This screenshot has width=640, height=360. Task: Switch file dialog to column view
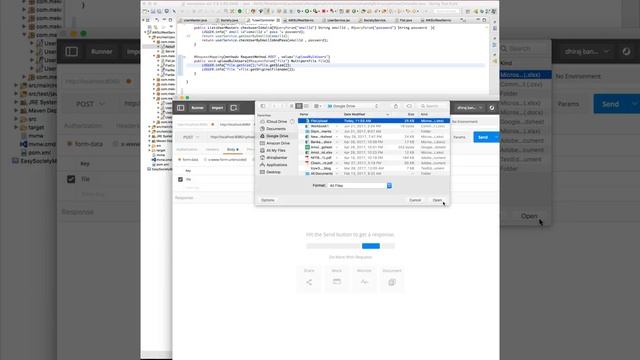(306, 106)
